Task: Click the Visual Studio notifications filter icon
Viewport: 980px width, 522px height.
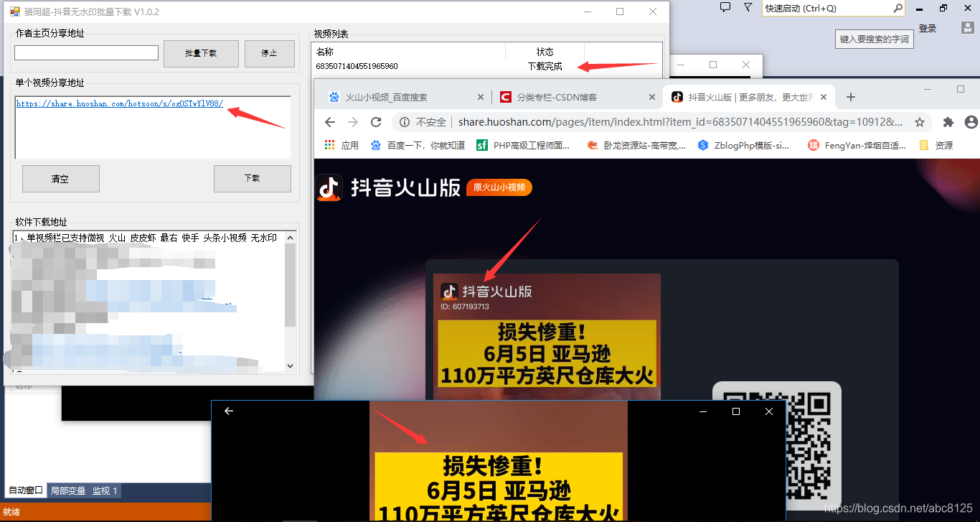Action: [x=748, y=7]
